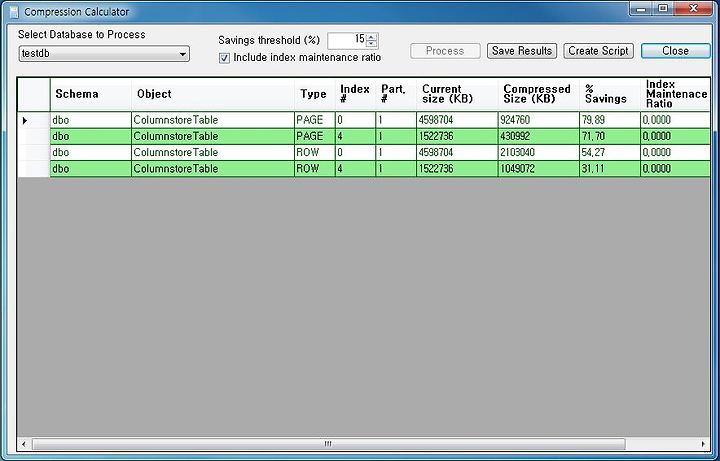720x461 pixels.
Task: Click maintenance ratio 0,0000 in 54,27 row
Action: pyautogui.click(x=675, y=152)
